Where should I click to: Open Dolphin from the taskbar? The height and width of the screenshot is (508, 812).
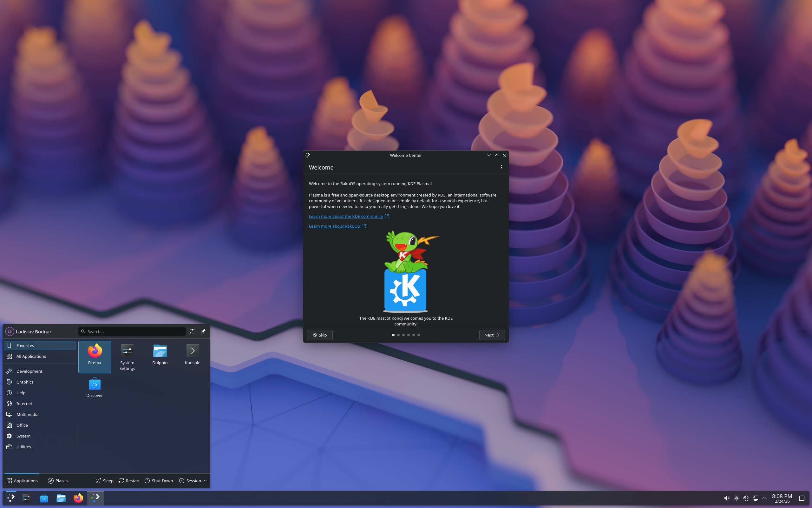[61, 498]
